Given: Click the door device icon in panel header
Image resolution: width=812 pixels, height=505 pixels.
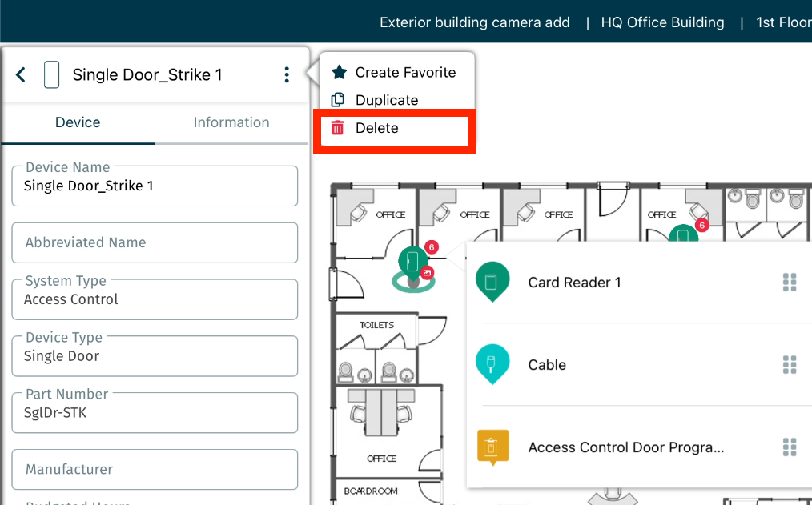Looking at the screenshot, I should click(51, 74).
